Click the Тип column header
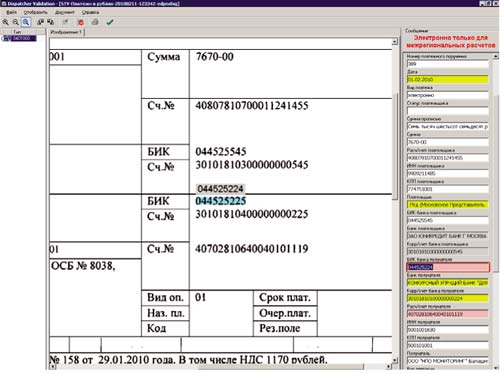The image size is (500, 374). 17,32
